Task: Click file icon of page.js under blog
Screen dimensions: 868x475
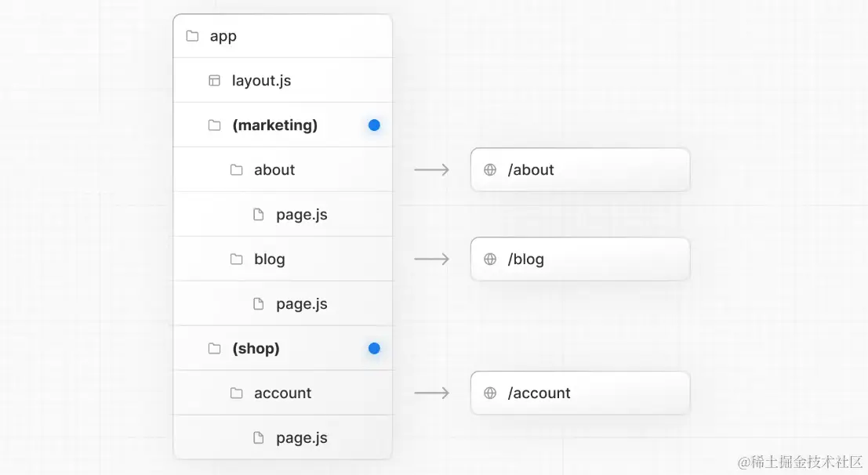Action: click(259, 304)
